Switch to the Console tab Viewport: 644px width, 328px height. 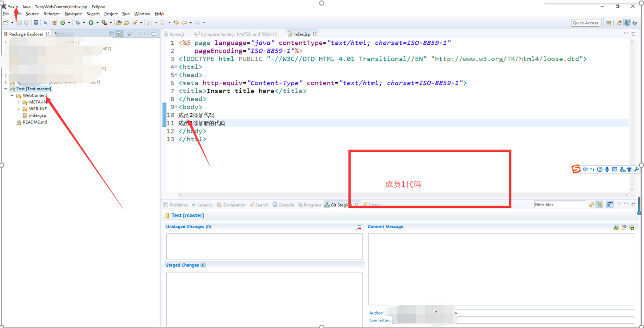(x=283, y=205)
